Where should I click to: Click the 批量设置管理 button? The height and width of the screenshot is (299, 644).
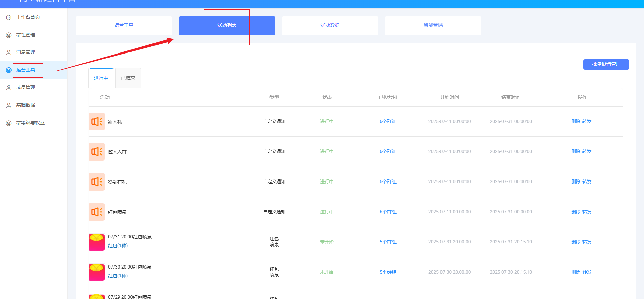tap(606, 64)
